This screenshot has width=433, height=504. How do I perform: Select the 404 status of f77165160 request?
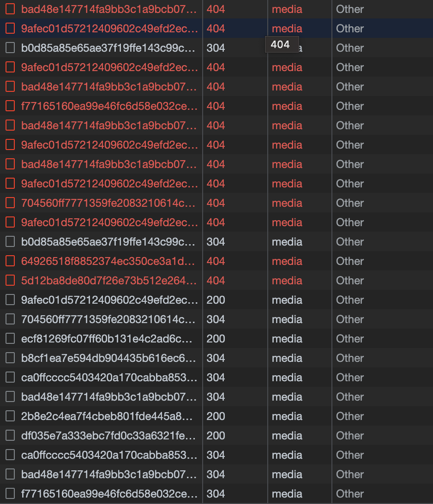coord(216,106)
